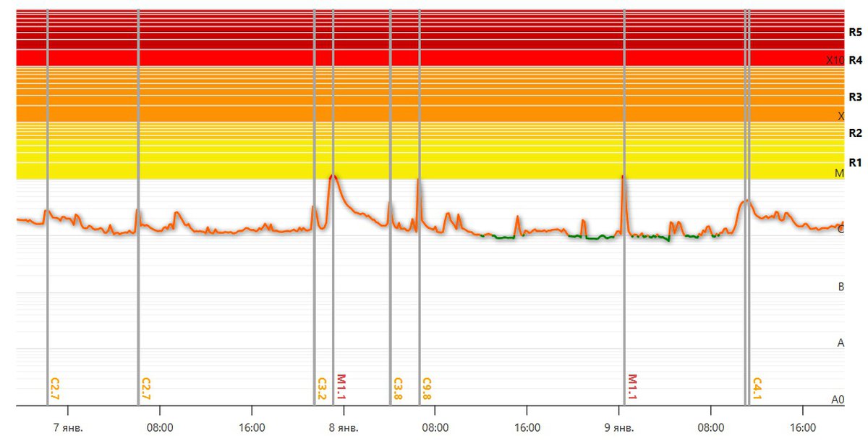Click the A0 axis label
The width and height of the screenshot is (868, 441).
point(838,400)
